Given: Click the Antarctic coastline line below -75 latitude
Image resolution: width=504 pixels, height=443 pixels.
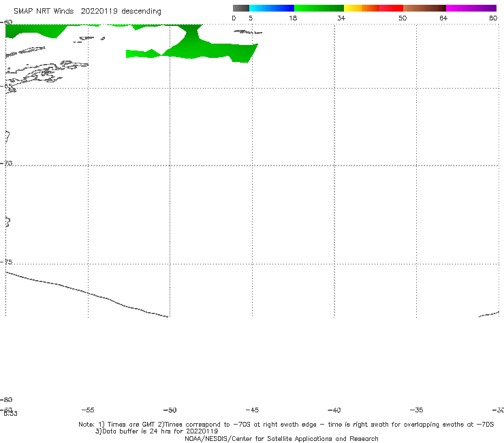Looking at the screenshot, I should 86,294.
